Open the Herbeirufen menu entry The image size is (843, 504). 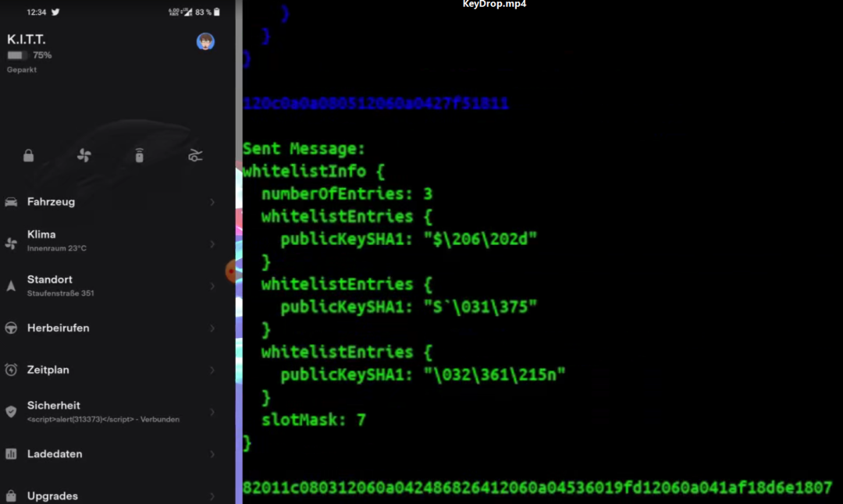click(x=110, y=328)
